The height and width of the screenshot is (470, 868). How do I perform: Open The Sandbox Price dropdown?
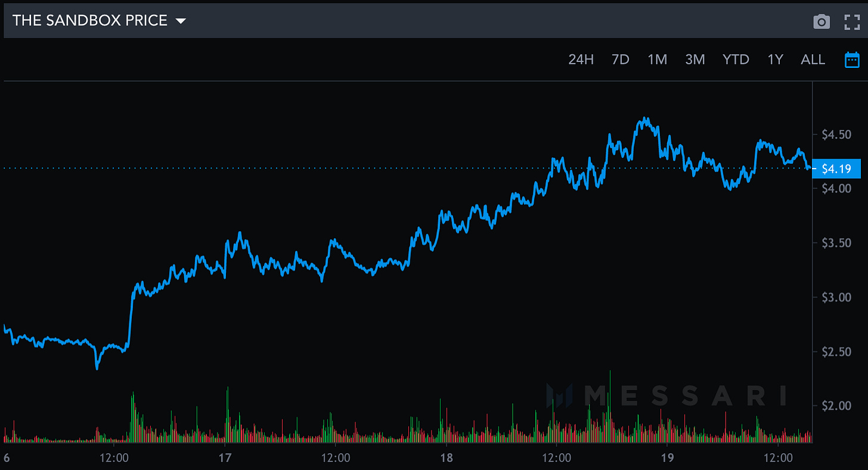pos(99,20)
